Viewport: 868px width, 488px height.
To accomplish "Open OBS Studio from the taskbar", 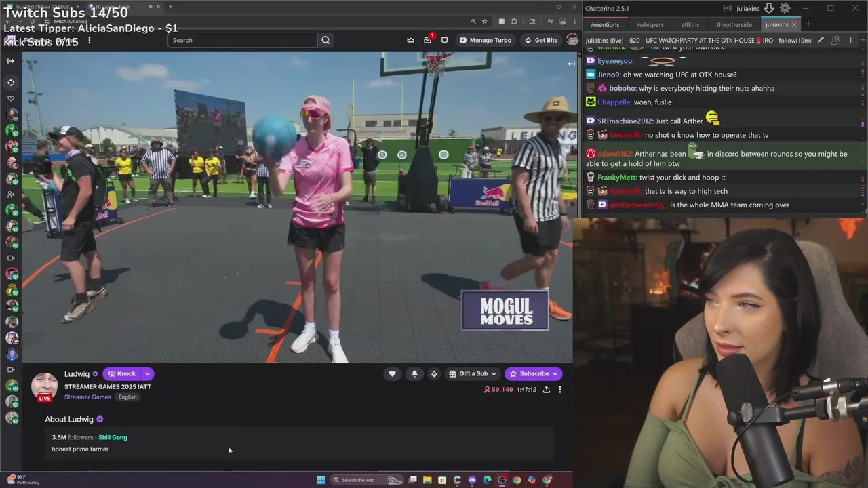I will (502, 480).
